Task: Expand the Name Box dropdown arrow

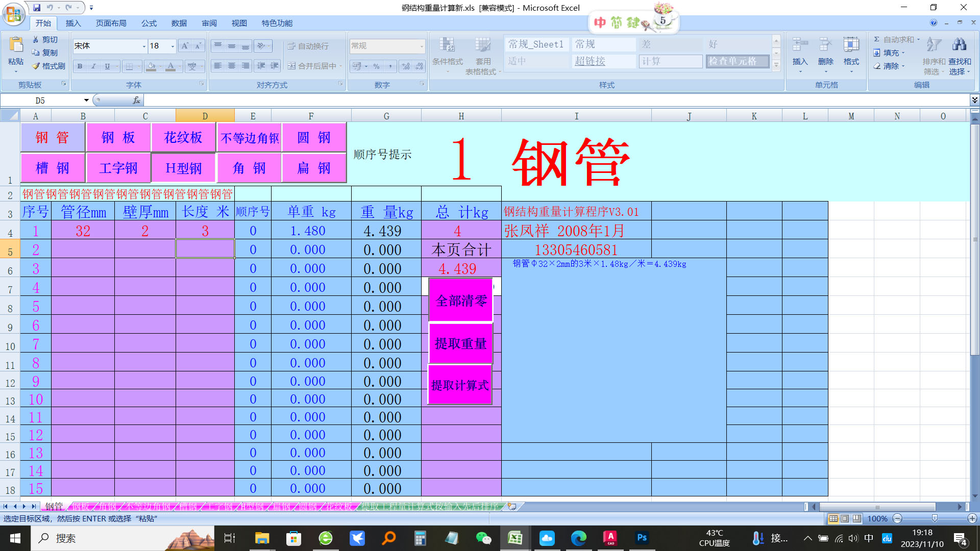Action: pyautogui.click(x=86, y=101)
